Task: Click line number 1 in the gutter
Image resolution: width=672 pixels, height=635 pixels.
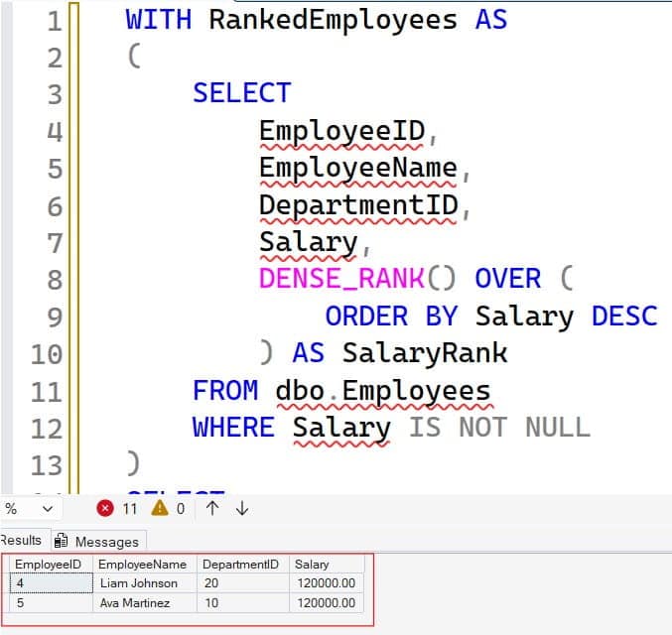Action: click(x=55, y=22)
